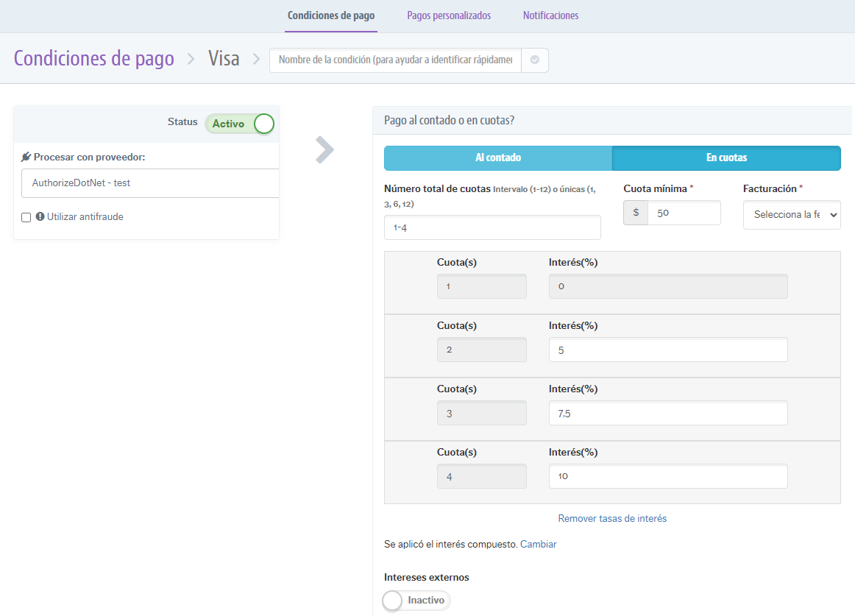The height and width of the screenshot is (616, 855).
Task: Click the Cambiar link for compound interest
Action: tap(538, 544)
